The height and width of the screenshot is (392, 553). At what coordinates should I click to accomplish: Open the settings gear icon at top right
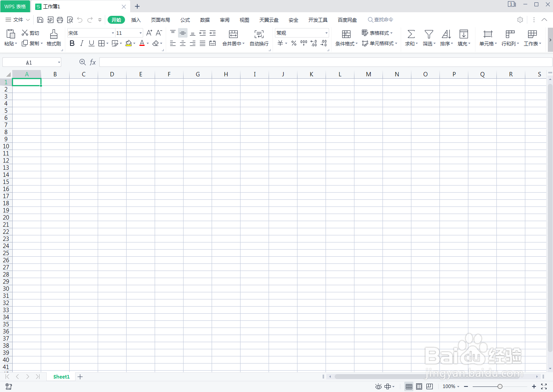click(x=520, y=20)
